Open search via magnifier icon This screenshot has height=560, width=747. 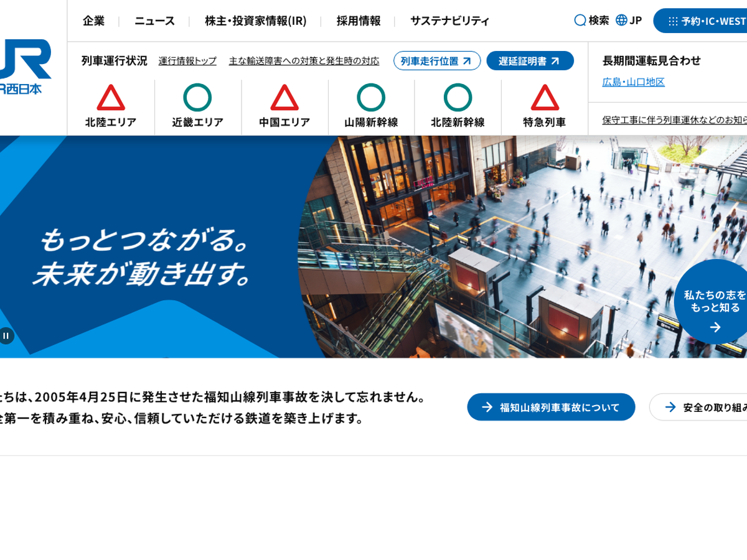[580, 21]
